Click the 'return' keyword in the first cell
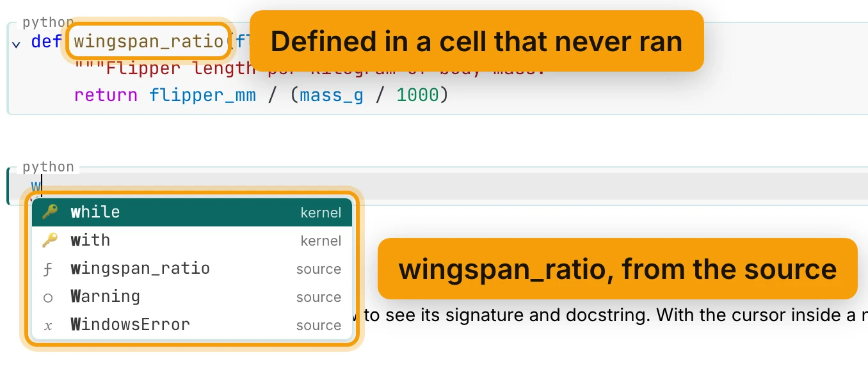 [x=106, y=95]
